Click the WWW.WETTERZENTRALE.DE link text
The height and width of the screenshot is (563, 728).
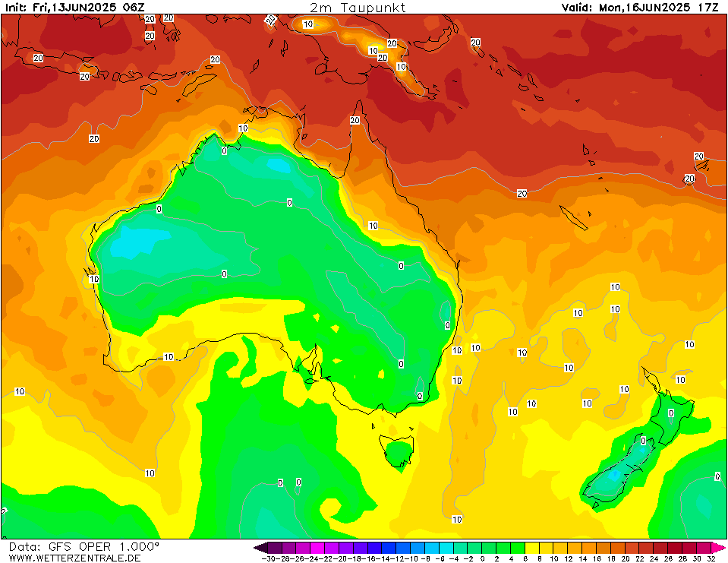tap(74, 558)
